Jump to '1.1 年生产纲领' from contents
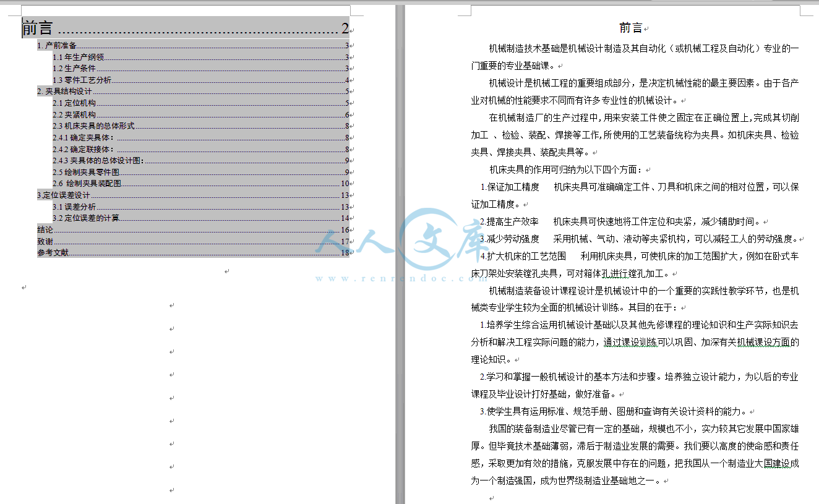Viewport: 819px width, 504px height. tap(201, 57)
